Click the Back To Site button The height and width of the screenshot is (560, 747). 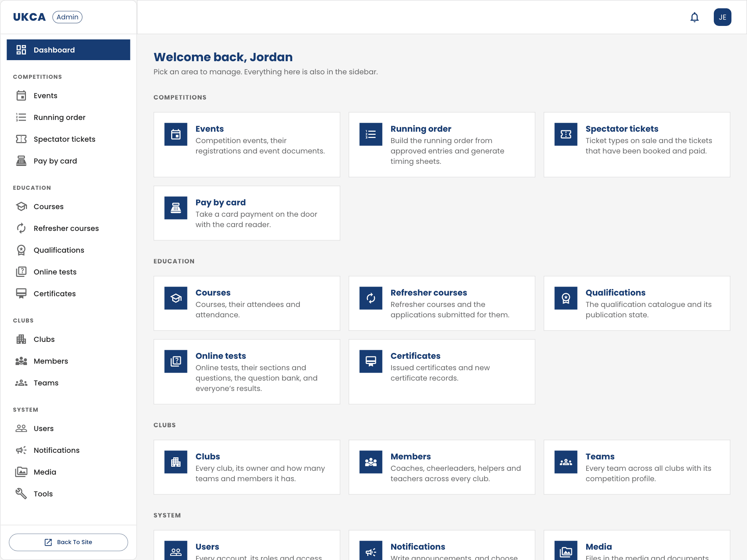pos(68,542)
